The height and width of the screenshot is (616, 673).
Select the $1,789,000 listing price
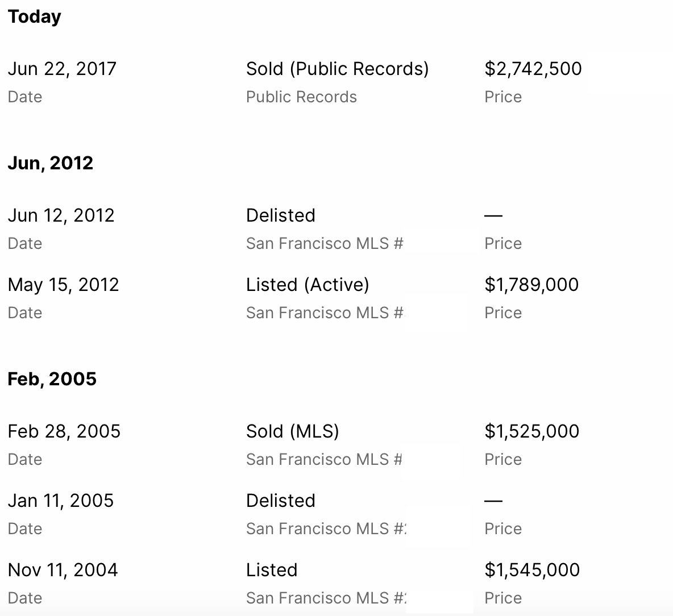coord(531,285)
